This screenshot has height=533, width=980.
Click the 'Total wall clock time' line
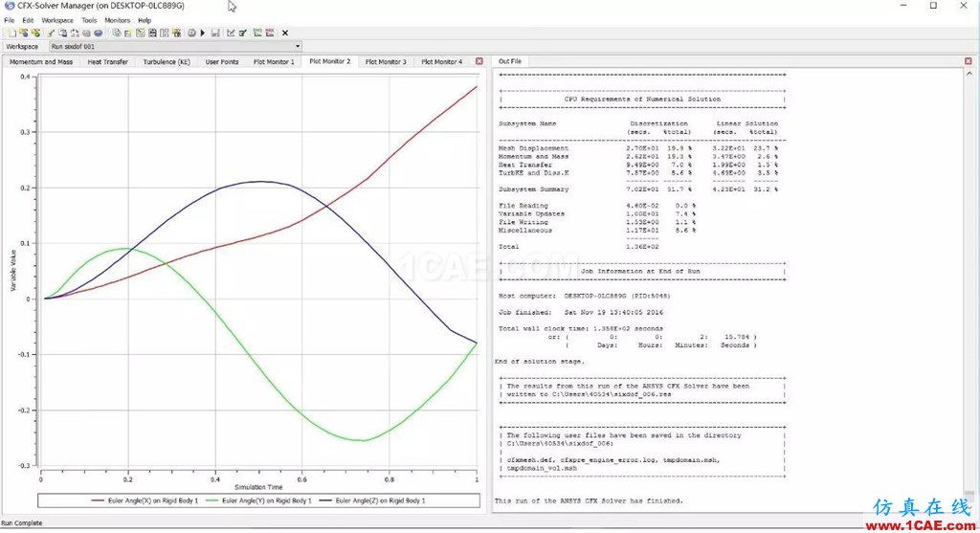[x=581, y=328]
